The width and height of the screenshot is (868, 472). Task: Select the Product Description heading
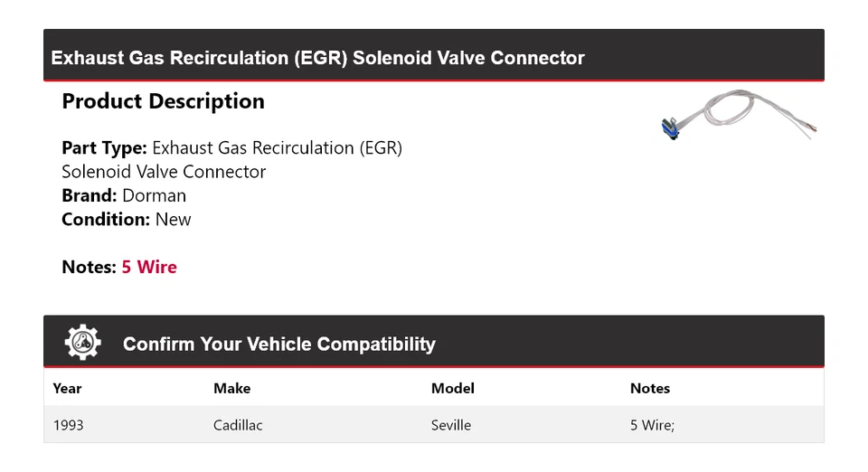point(163,101)
